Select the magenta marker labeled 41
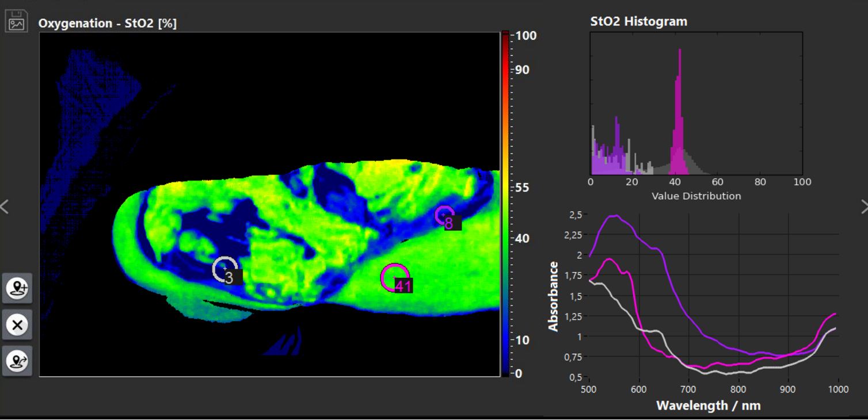The width and height of the screenshot is (868, 420). point(395,278)
